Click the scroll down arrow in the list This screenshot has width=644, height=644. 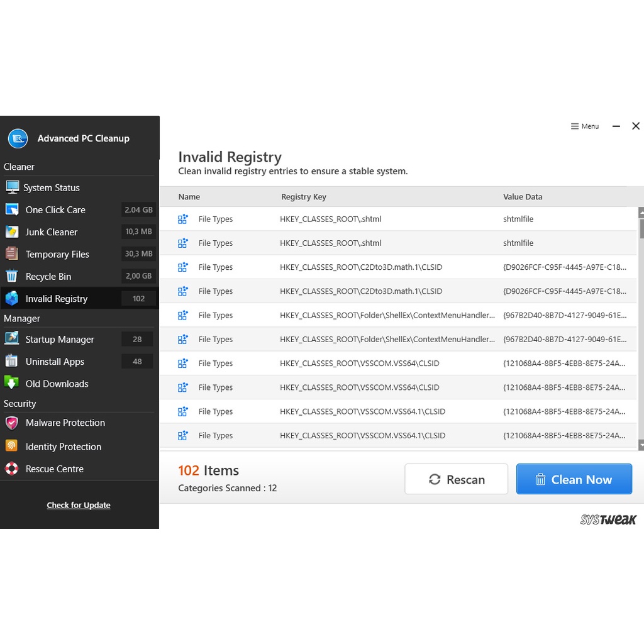click(x=641, y=445)
